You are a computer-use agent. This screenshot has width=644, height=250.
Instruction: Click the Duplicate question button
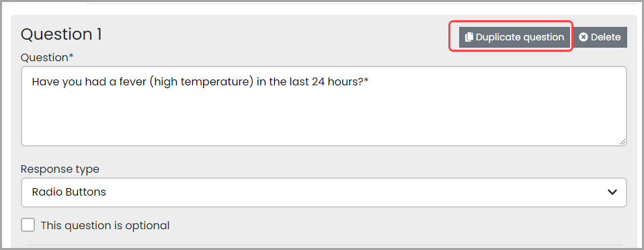(514, 38)
